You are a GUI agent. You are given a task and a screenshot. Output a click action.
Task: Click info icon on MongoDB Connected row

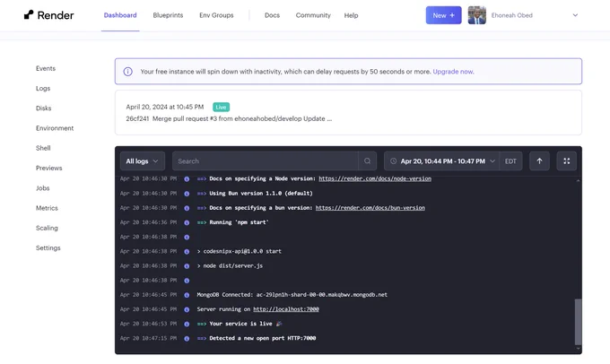187,295
